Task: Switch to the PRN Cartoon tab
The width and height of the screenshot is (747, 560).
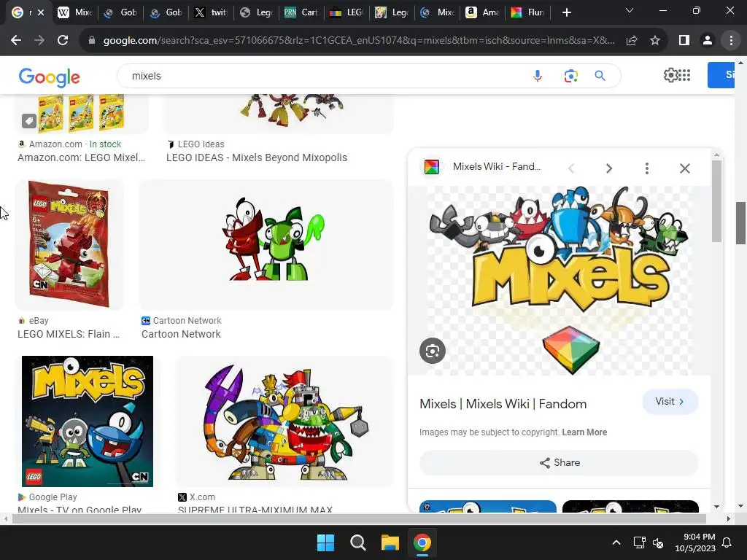Action: tap(301, 12)
